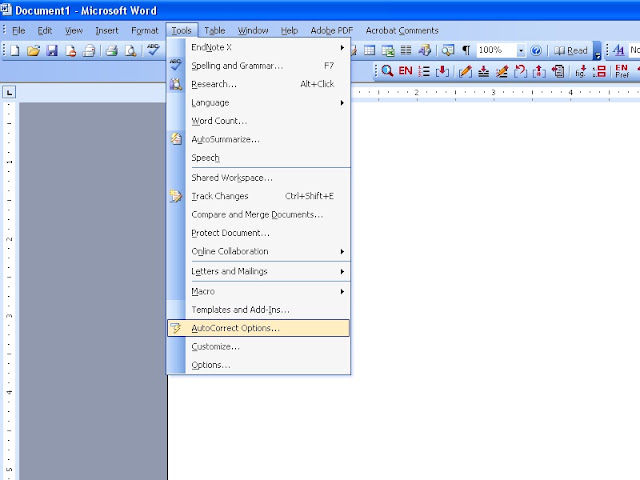Open the View menu
The height and width of the screenshot is (480, 640).
74,31
